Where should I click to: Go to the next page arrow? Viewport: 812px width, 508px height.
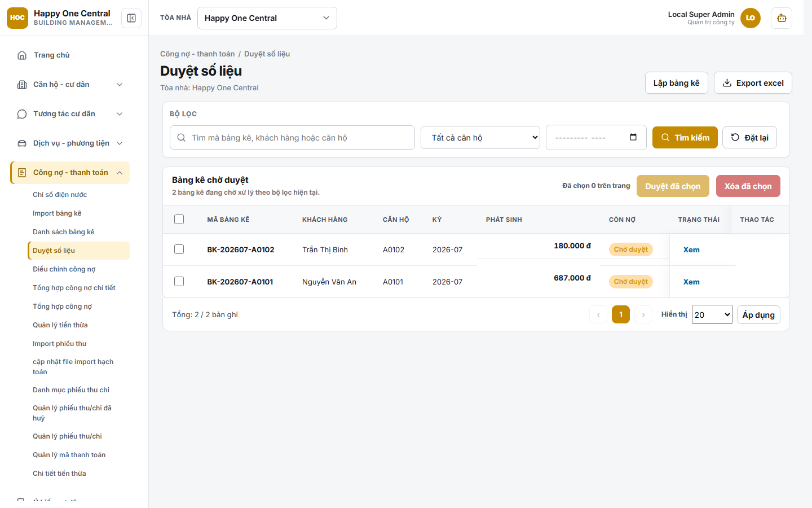coord(643,314)
